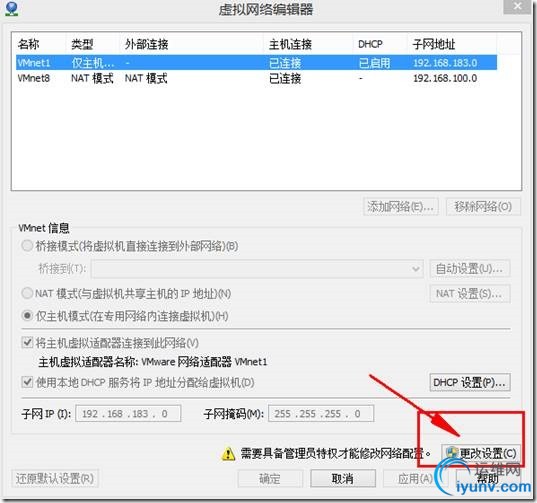Select 仅主机模式 host-only radio button
Image resolution: width=537 pixels, height=503 pixels.
[x=27, y=316]
